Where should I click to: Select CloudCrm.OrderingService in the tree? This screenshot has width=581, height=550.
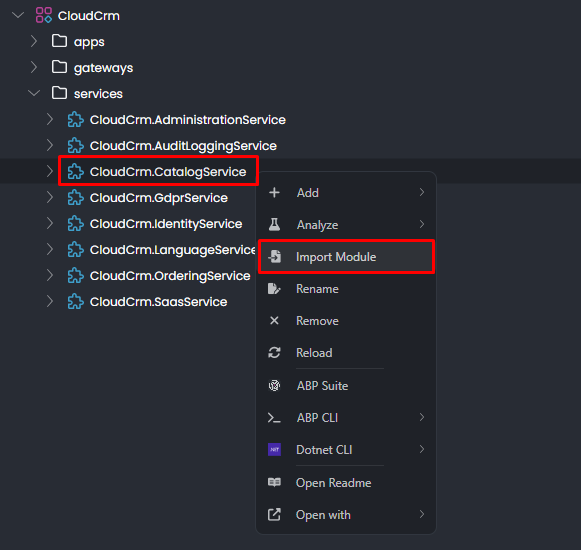pos(170,276)
